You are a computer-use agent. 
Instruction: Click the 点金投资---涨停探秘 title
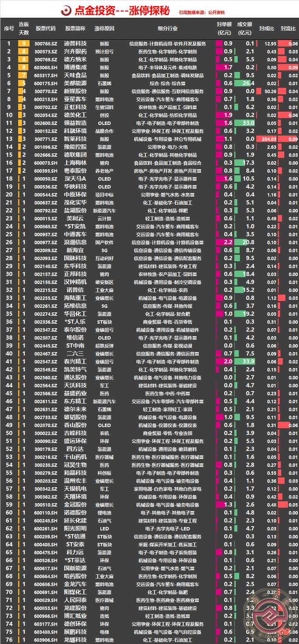(122, 11)
